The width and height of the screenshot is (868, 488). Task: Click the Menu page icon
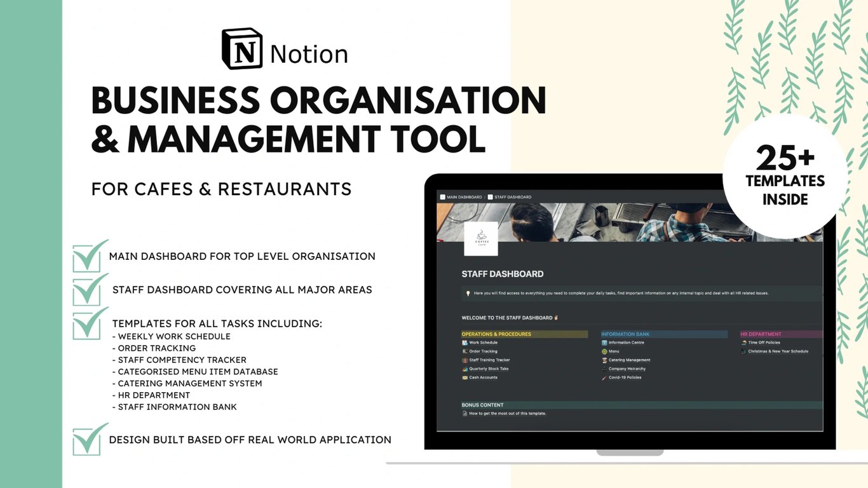604,351
